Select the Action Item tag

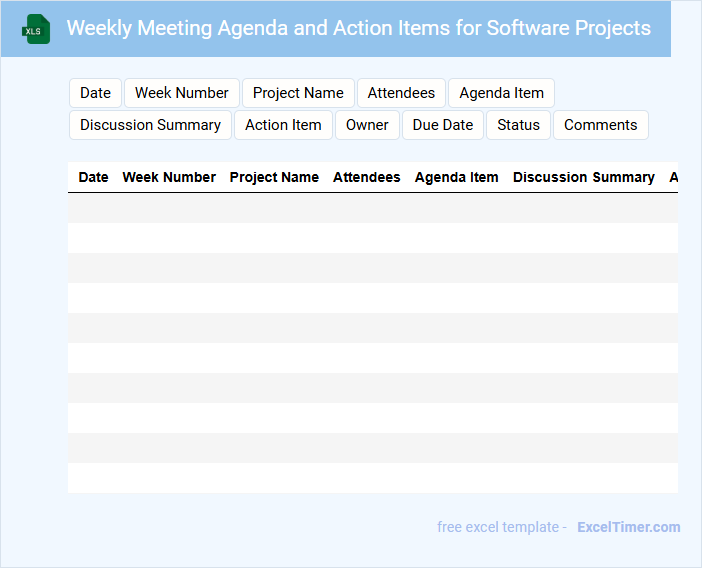click(x=283, y=125)
